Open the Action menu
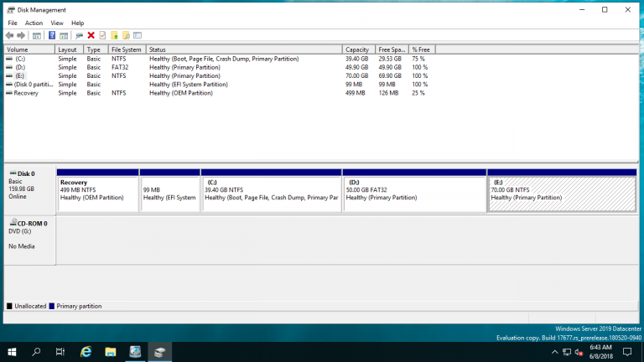644x362 pixels. point(34,23)
